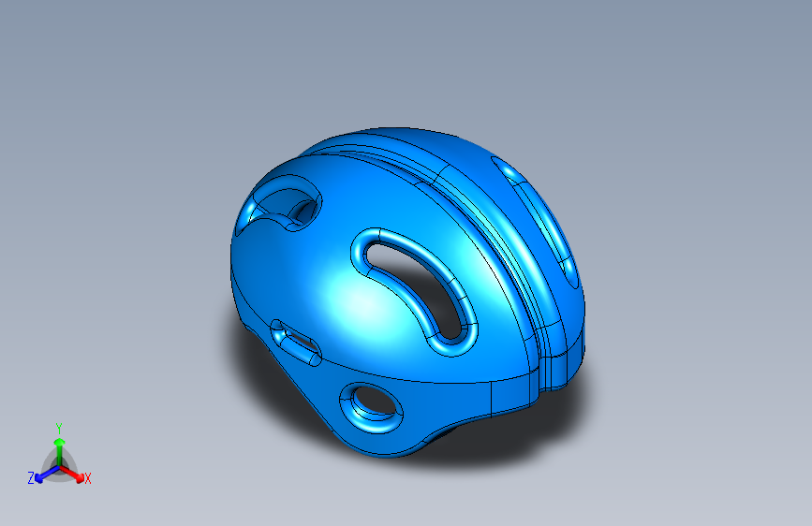812x526 pixels.
Task: Select the small rectangular slot on the helmet's side
Action: coord(296,343)
